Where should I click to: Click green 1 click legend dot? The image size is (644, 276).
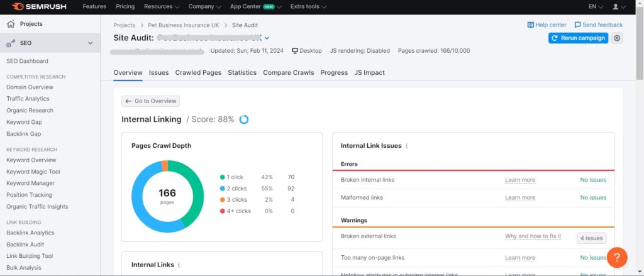223,177
